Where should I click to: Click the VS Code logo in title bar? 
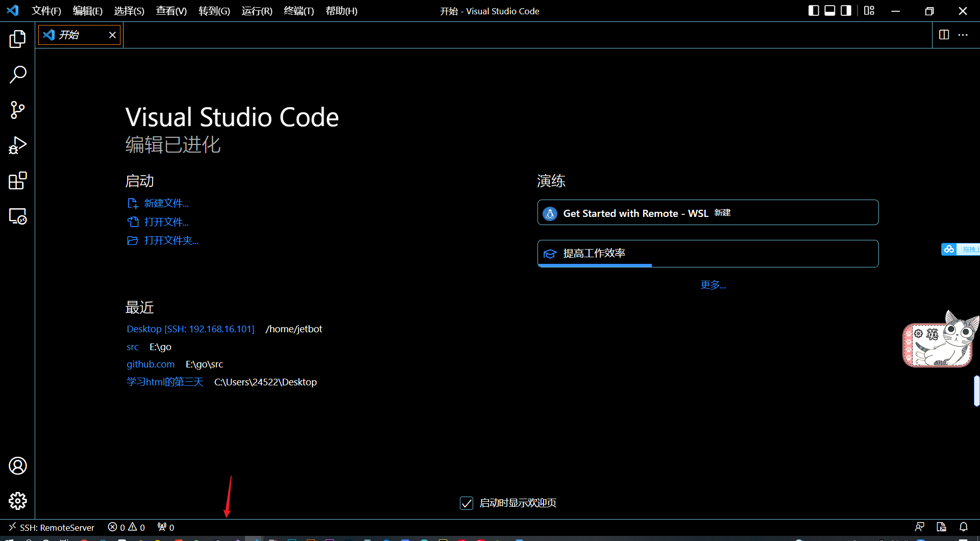pos(13,10)
